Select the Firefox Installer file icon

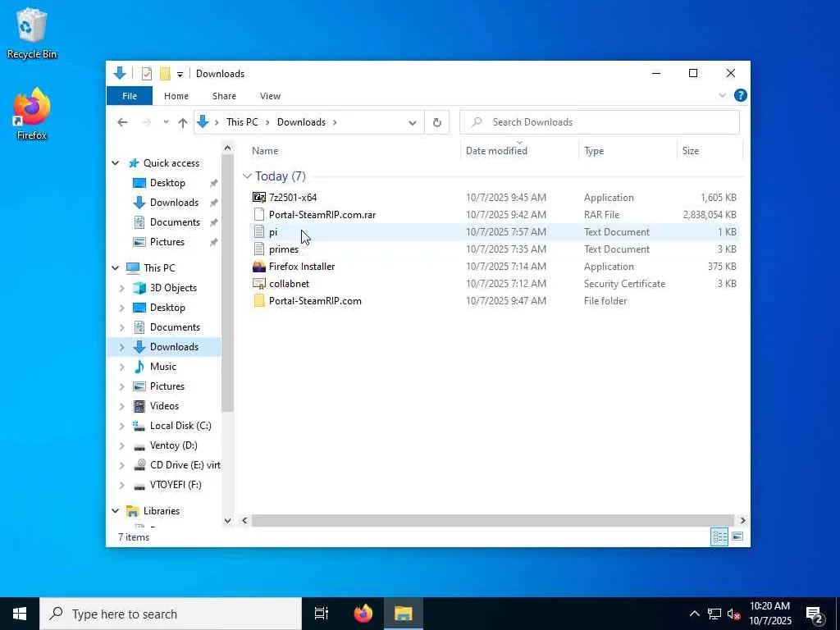[258, 267]
